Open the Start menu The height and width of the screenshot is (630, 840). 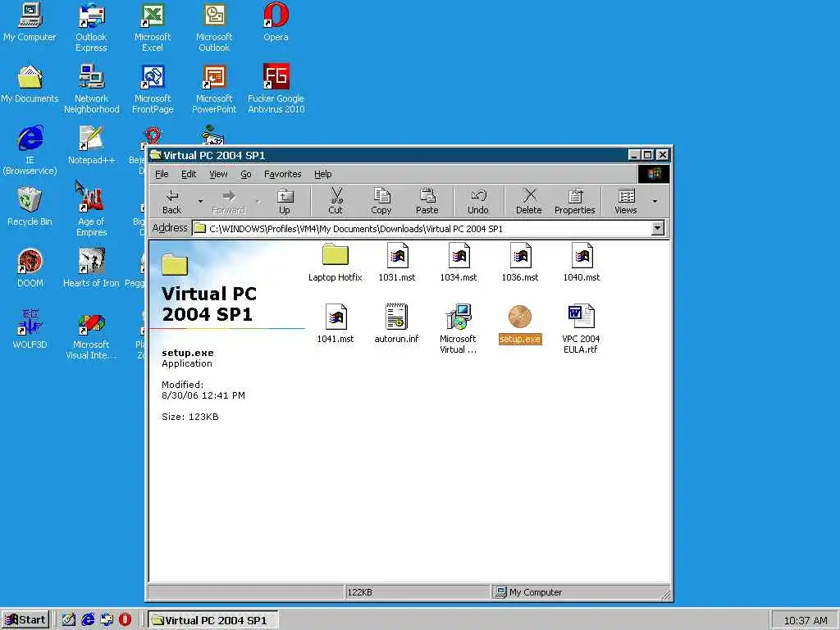tap(25, 620)
